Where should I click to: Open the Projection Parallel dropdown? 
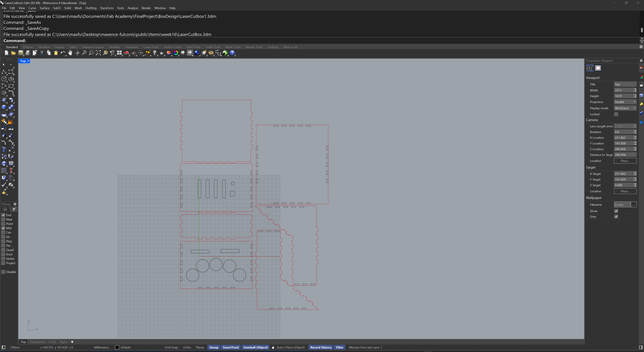tap(625, 102)
